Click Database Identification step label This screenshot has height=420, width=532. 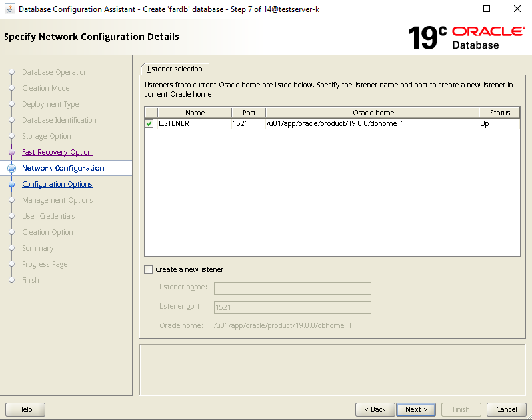[x=59, y=120]
